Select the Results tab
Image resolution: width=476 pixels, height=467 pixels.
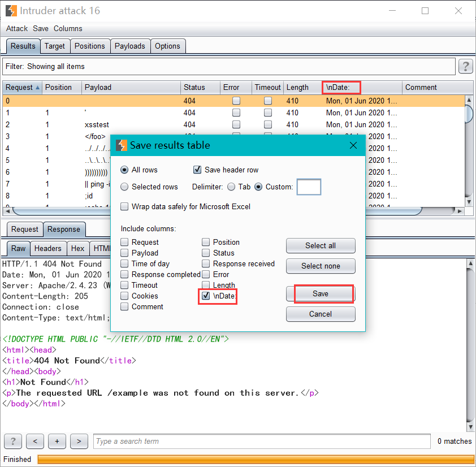tap(23, 46)
